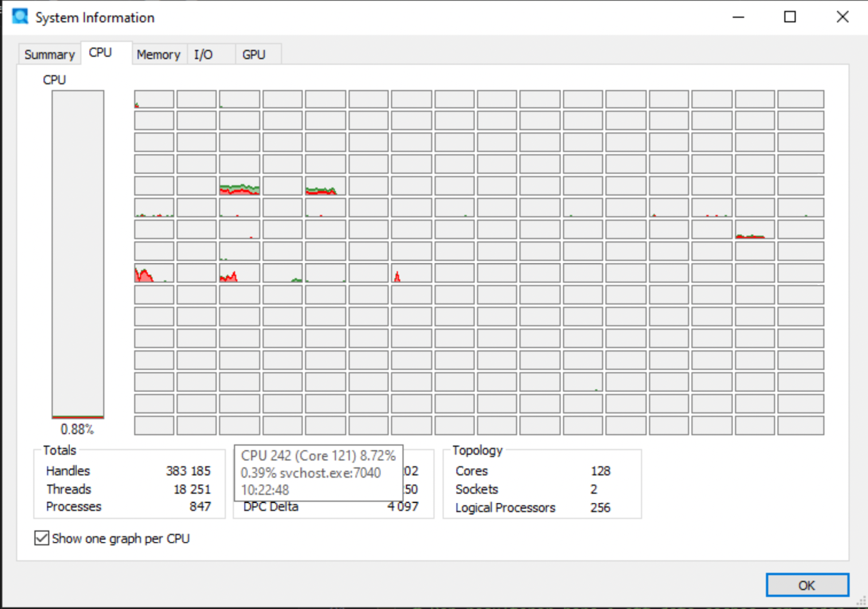Click the overall CPU usage bar showing 0.88%

pyautogui.click(x=78, y=255)
